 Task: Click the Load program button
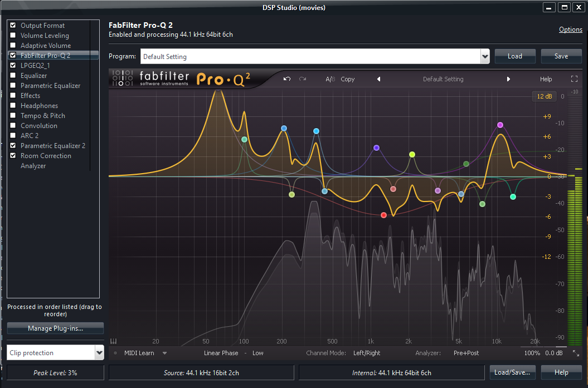click(515, 56)
